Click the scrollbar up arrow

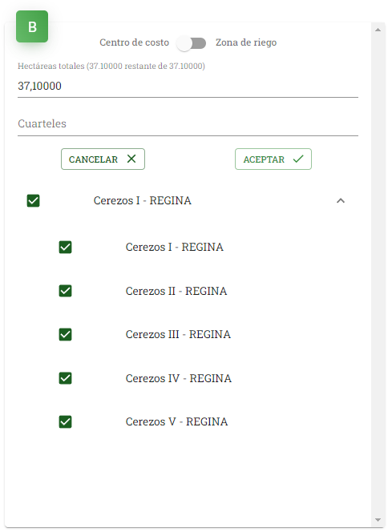click(x=378, y=30)
